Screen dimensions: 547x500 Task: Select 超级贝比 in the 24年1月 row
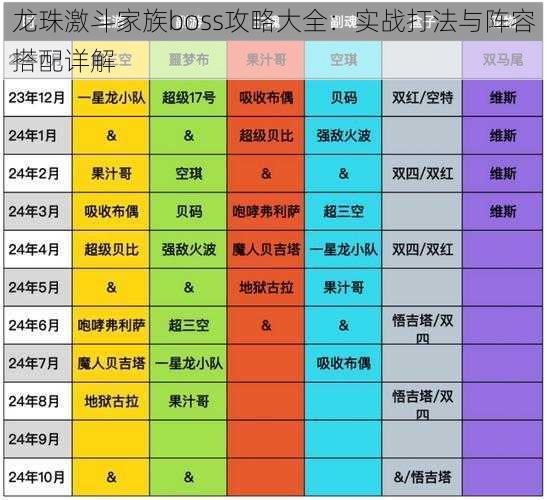coord(266,136)
